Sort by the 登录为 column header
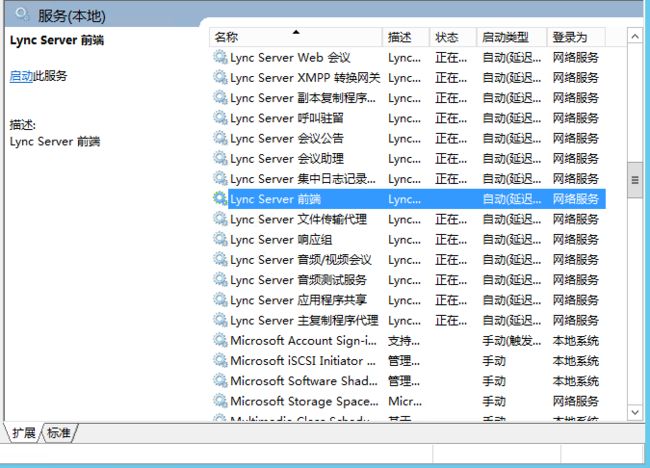The image size is (650, 468). [576, 37]
